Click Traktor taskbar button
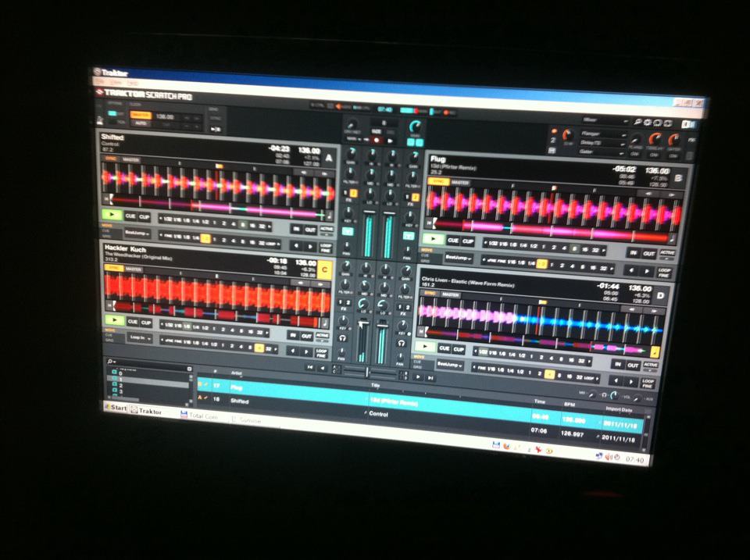 coord(146,411)
